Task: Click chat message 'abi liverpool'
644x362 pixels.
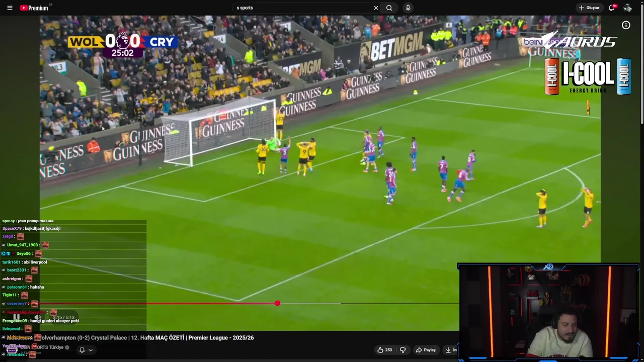Action: coord(35,262)
